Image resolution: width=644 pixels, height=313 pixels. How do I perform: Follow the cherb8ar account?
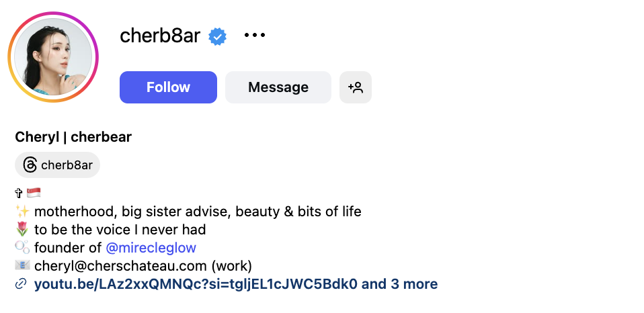[x=168, y=87]
